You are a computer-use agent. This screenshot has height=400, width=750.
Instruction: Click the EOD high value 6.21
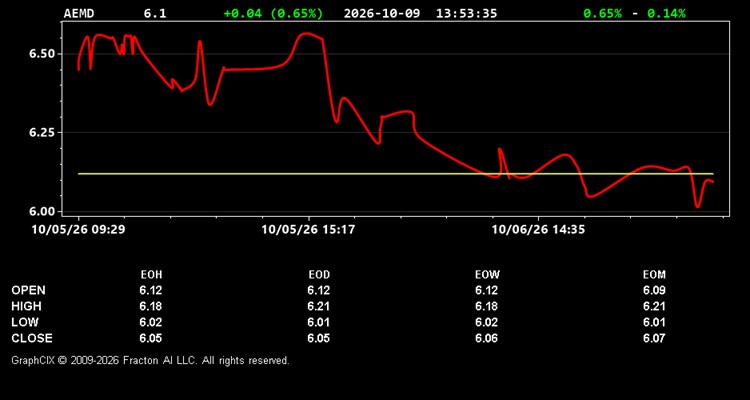(319, 306)
